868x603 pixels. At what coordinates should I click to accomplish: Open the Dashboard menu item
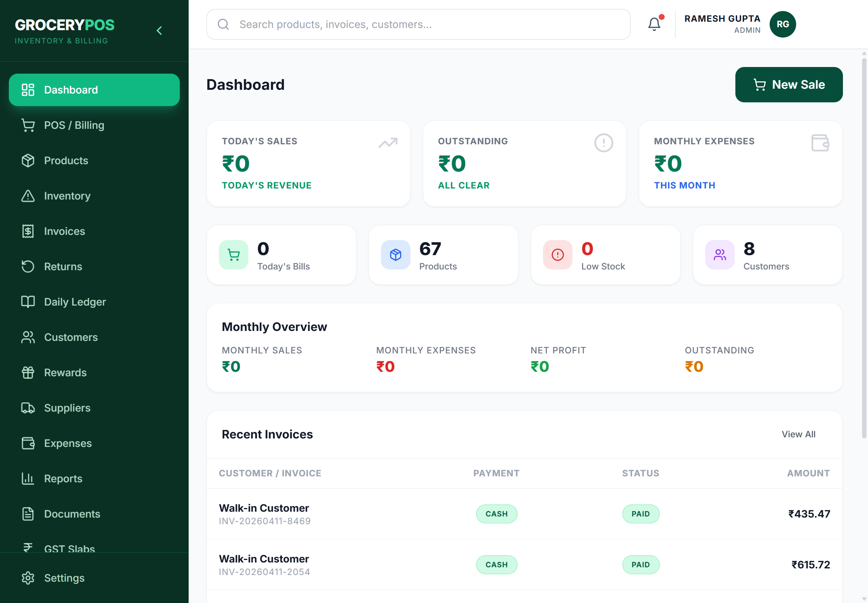(x=94, y=90)
